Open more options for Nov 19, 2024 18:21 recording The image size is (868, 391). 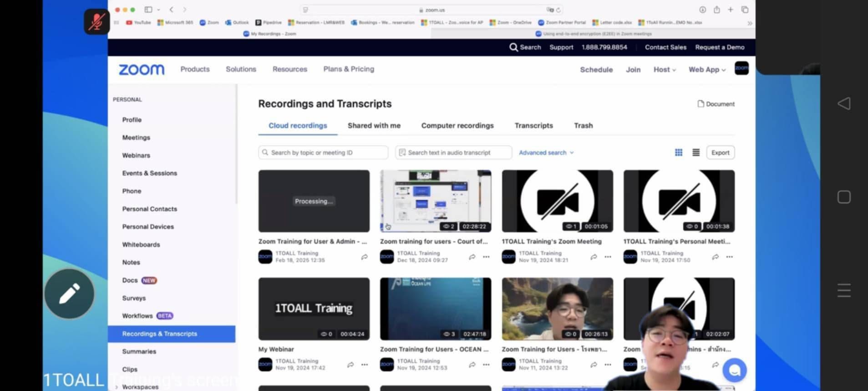pyautogui.click(x=608, y=257)
